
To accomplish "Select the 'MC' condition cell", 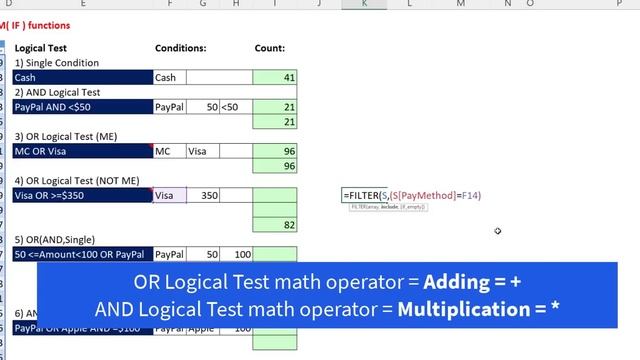I will [x=170, y=151].
